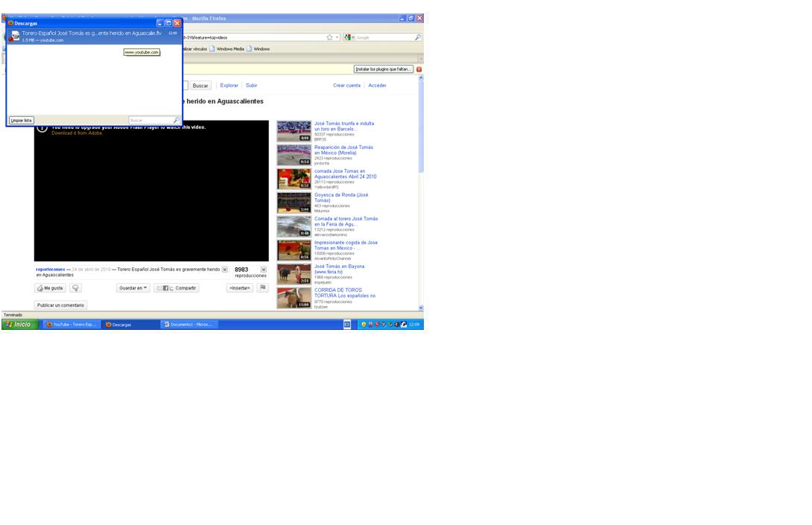The height and width of the screenshot is (525, 812).
Task: Click the downloaded .flv file icon in Descargas
Action: click(x=15, y=36)
